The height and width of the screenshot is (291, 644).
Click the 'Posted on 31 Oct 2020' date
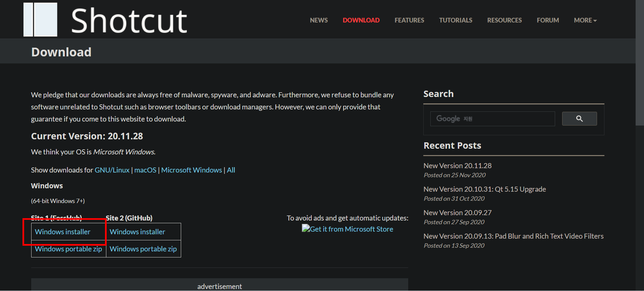click(x=454, y=199)
